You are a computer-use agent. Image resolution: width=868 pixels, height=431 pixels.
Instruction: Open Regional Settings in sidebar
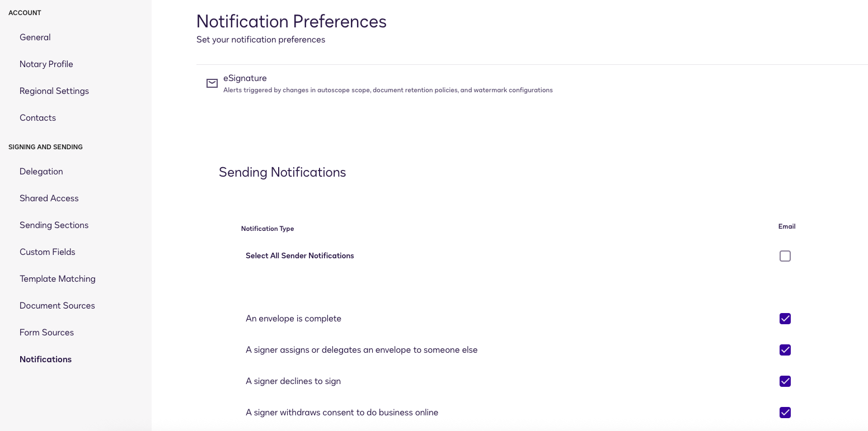pos(54,91)
